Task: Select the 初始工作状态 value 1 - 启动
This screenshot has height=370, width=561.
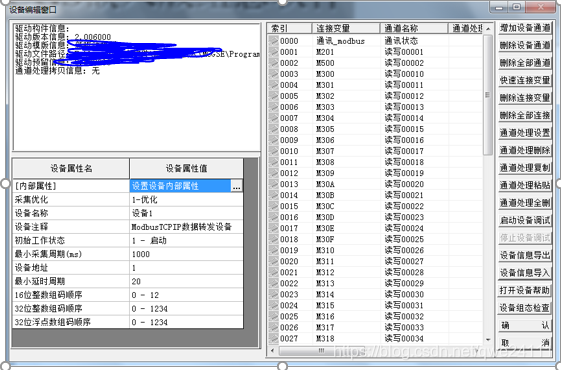Action: (x=186, y=240)
